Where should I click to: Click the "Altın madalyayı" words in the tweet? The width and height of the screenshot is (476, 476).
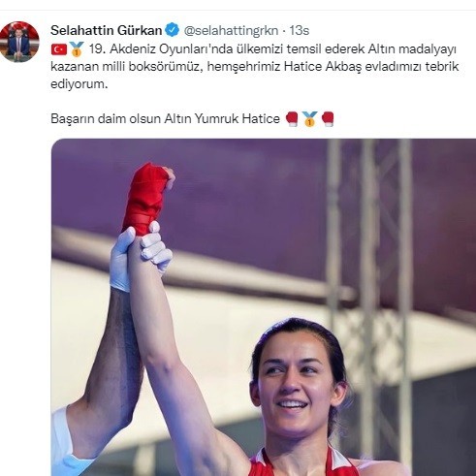[411, 49]
